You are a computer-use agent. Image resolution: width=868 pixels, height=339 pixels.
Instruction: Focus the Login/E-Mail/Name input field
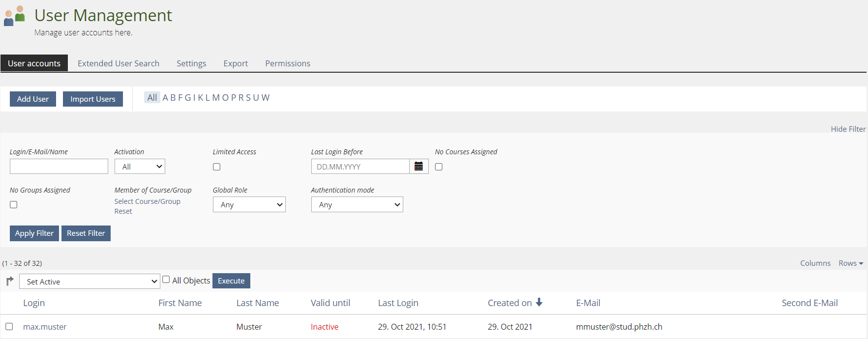pyautogui.click(x=59, y=167)
